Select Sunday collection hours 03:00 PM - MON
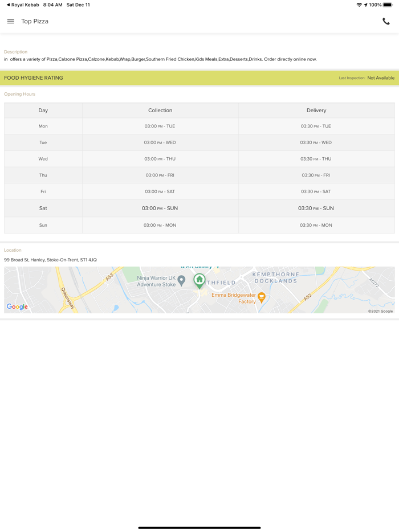This screenshot has height=532, width=399. tap(160, 225)
